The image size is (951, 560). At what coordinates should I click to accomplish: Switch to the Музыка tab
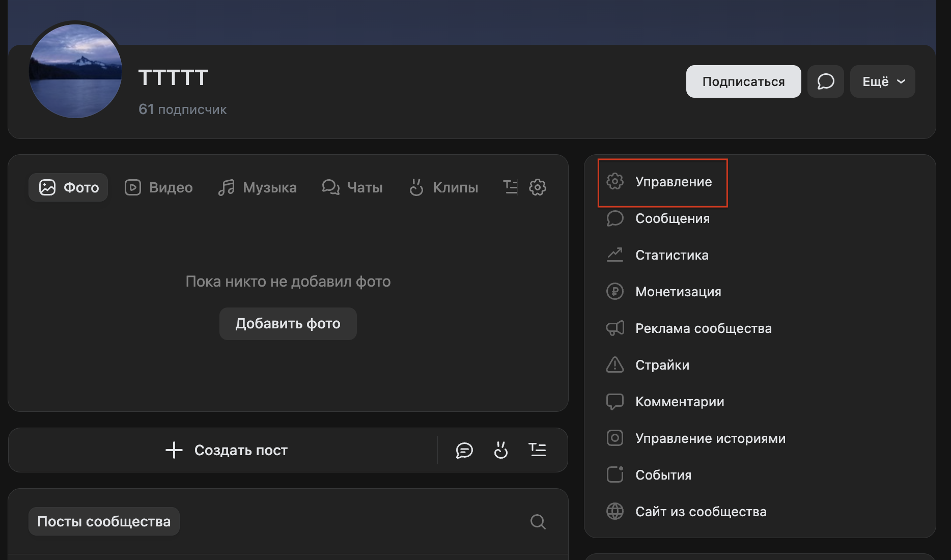pyautogui.click(x=258, y=187)
